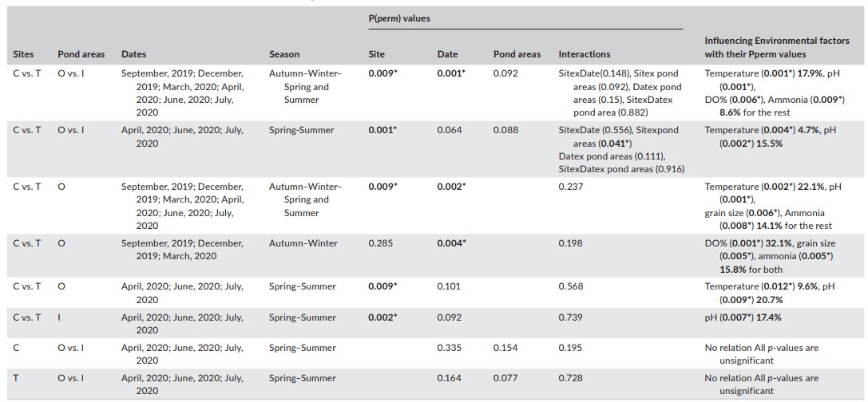Select the 0.739 Interactions value
Viewport: 868px width, 402px height.
[x=569, y=317]
